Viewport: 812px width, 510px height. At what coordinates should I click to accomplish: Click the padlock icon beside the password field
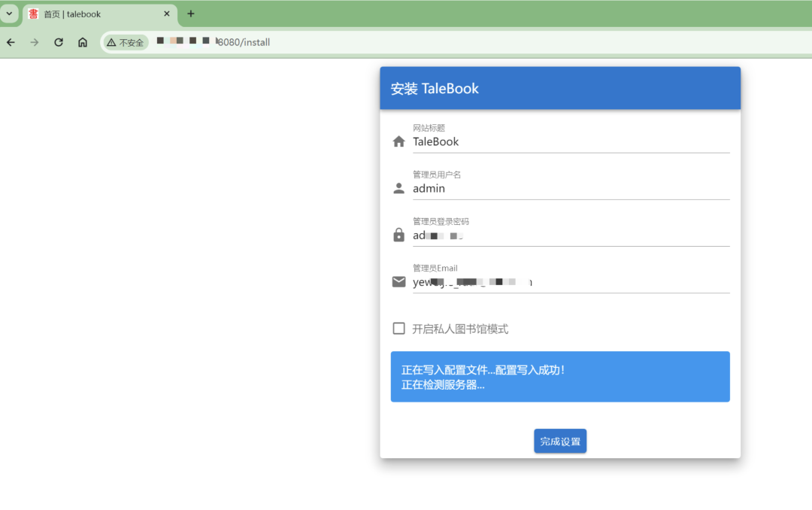click(398, 235)
